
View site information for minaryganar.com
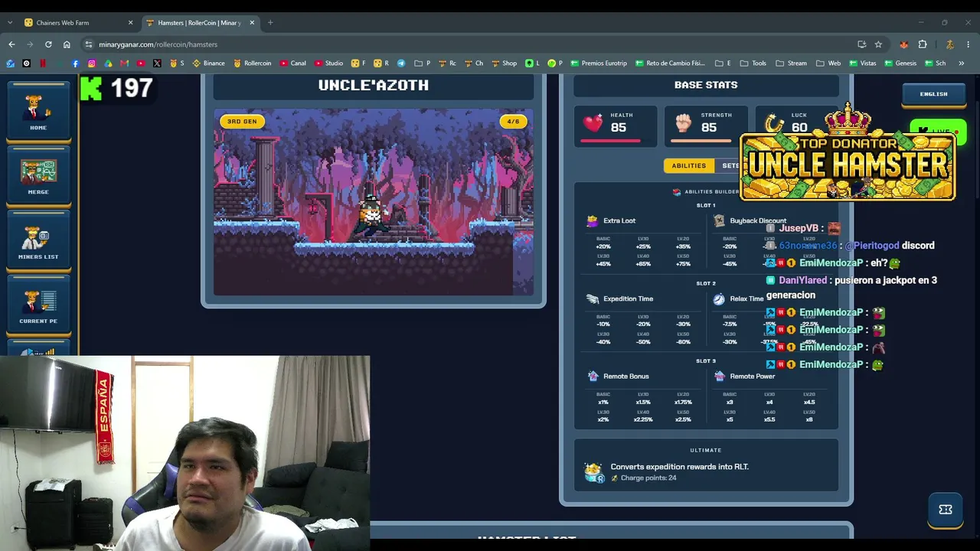(89, 44)
